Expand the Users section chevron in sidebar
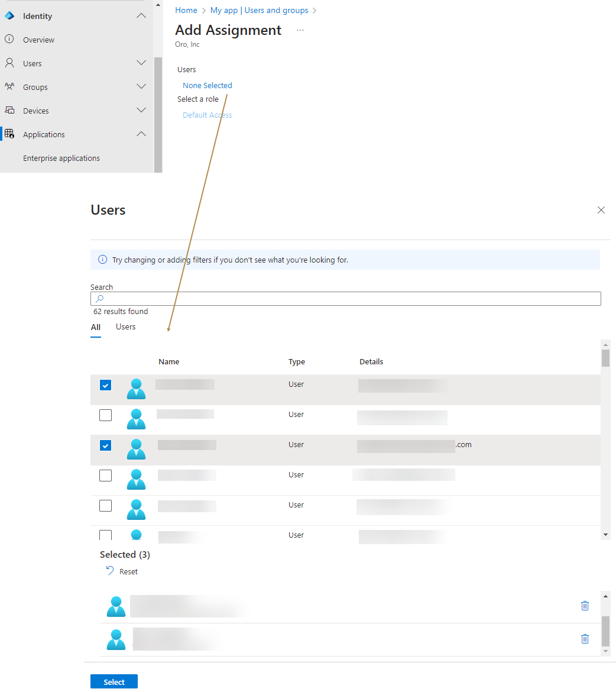 tap(141, 63)
